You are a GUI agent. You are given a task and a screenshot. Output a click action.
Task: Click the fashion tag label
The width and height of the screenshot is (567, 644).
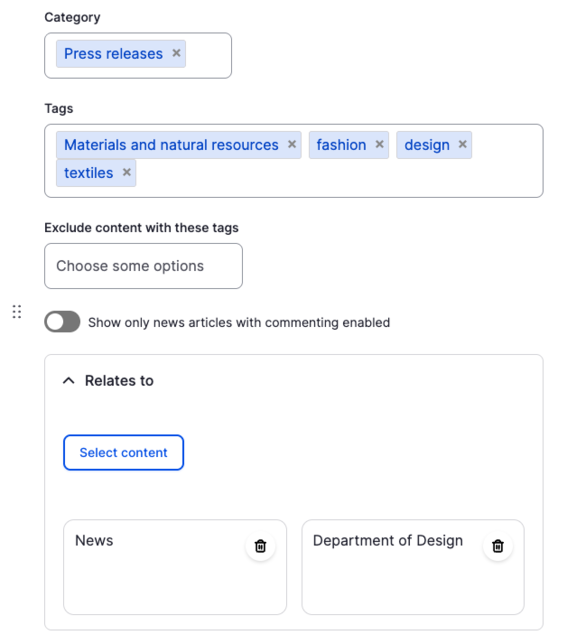(341, 145)
